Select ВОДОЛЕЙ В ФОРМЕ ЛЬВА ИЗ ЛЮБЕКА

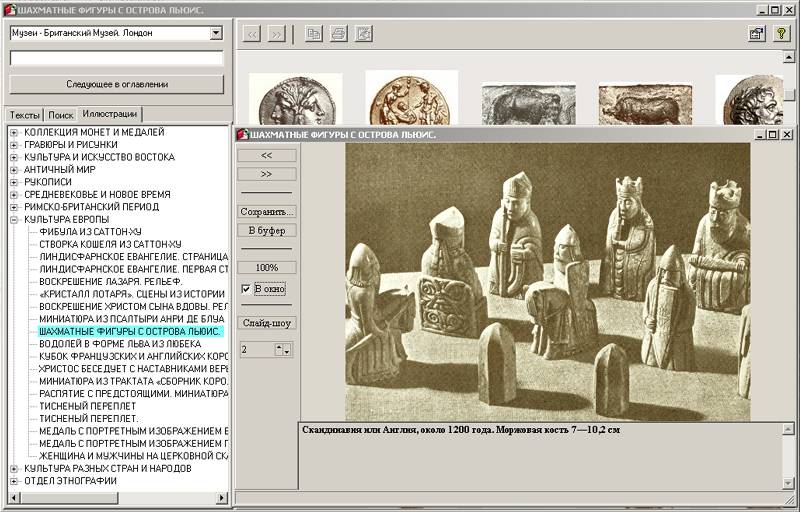[x=120, y=344]
